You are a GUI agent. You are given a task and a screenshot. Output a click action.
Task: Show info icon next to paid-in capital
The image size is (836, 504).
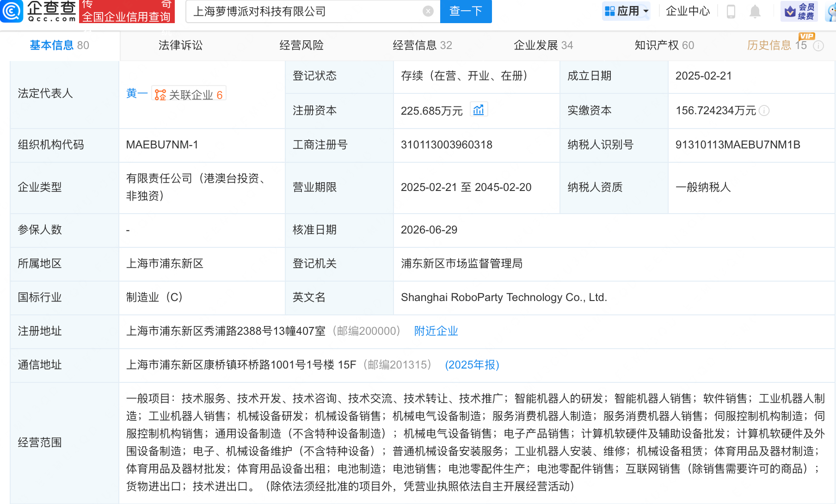click(764, 111)
